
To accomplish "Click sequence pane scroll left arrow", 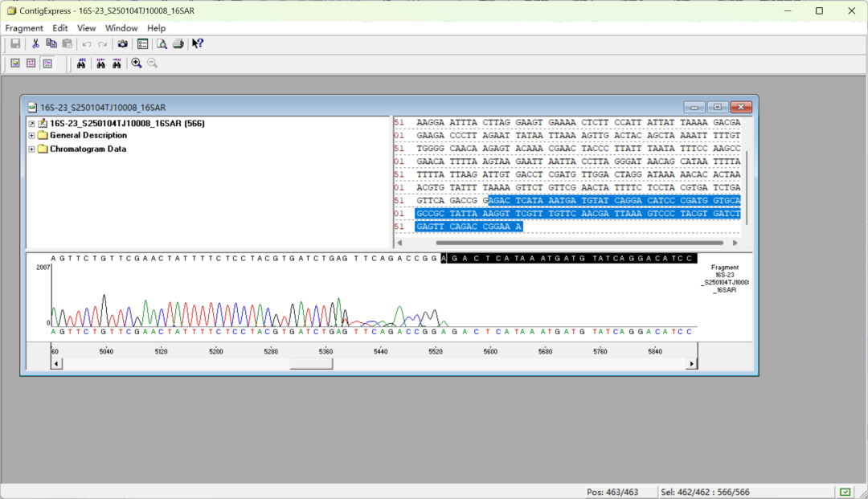I will (x=399, y=243).
